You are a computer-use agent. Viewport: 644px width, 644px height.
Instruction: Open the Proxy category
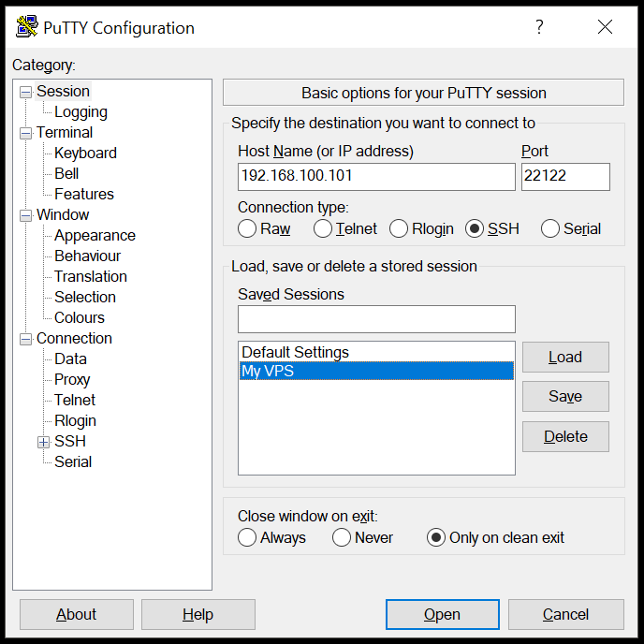click(72, 379)
